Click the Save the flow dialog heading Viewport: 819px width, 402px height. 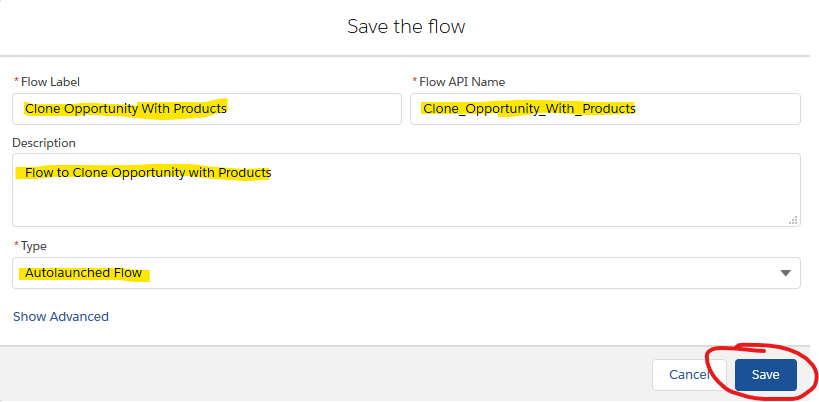click(406, 26)
